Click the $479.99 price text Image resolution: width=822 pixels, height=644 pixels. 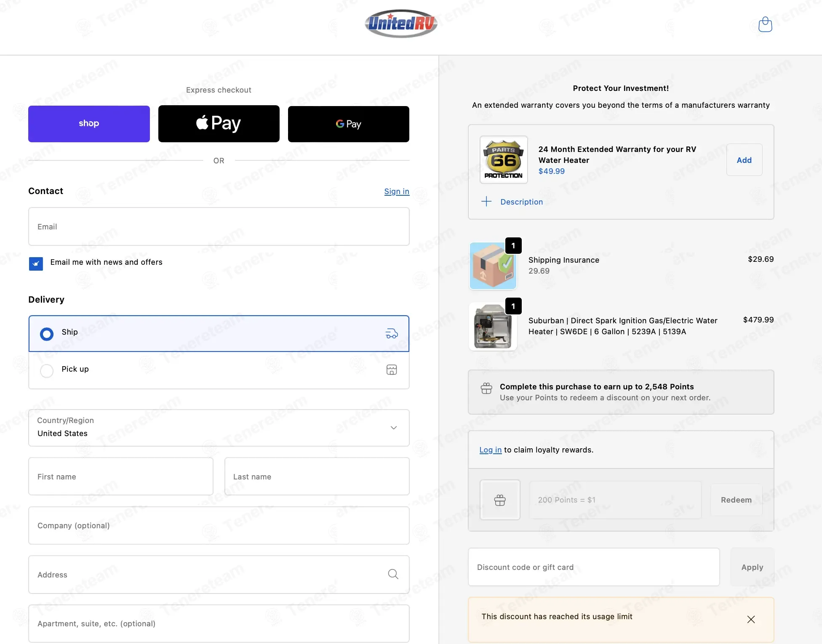(758, 320)
